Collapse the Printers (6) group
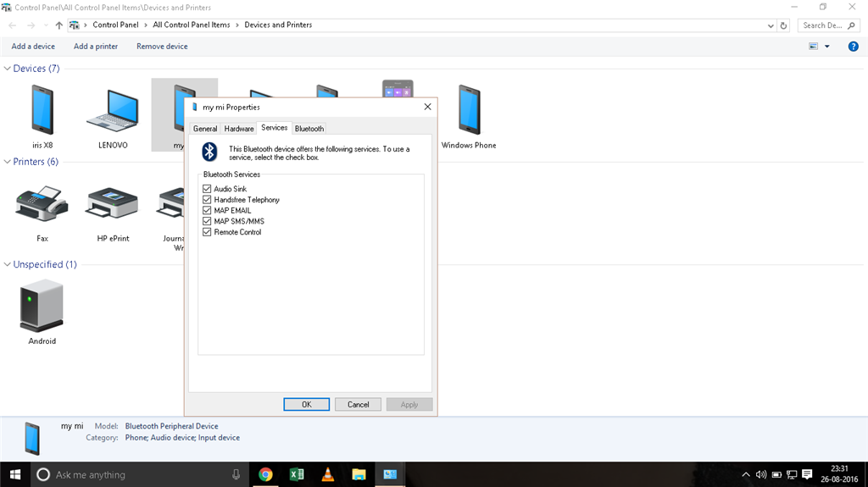Viewport: 868px width, 487px height. click(x=7, y=162)
